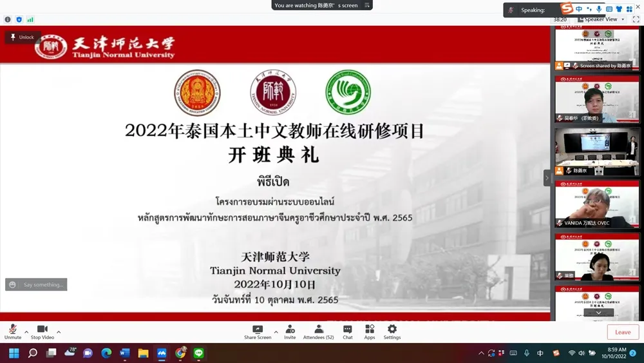Show hidden system tray icons
The height and width of the screenshot is (363, 644).
click(x=481, y=353)
